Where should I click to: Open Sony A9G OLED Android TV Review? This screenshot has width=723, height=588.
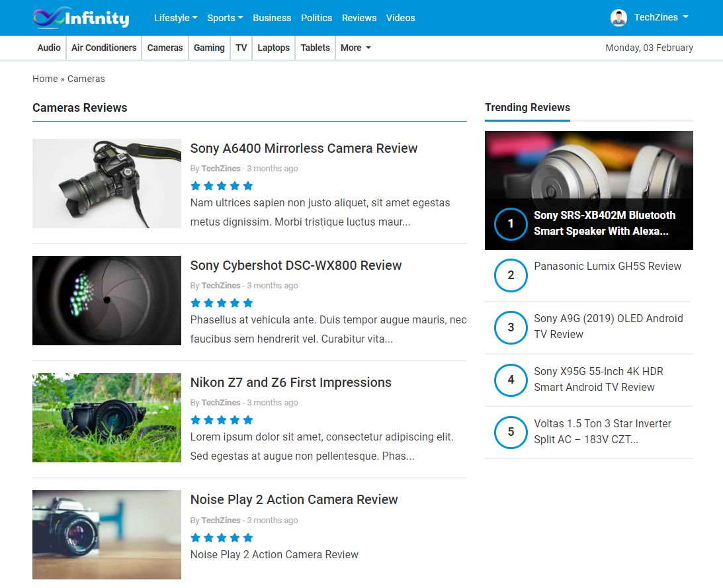point(608,326)
